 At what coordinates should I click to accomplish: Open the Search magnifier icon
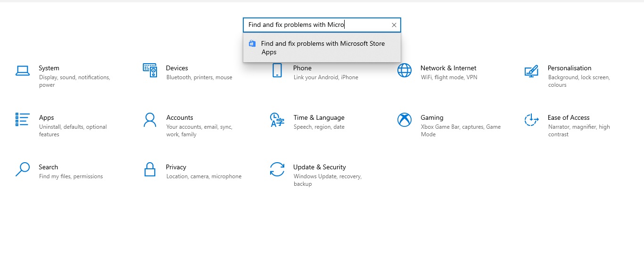pos(23,169)
